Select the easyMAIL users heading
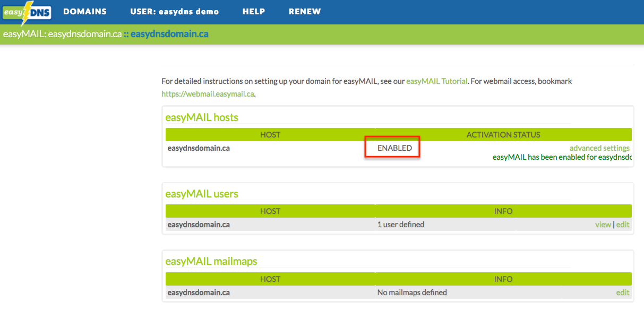 [x=202, y=194]
